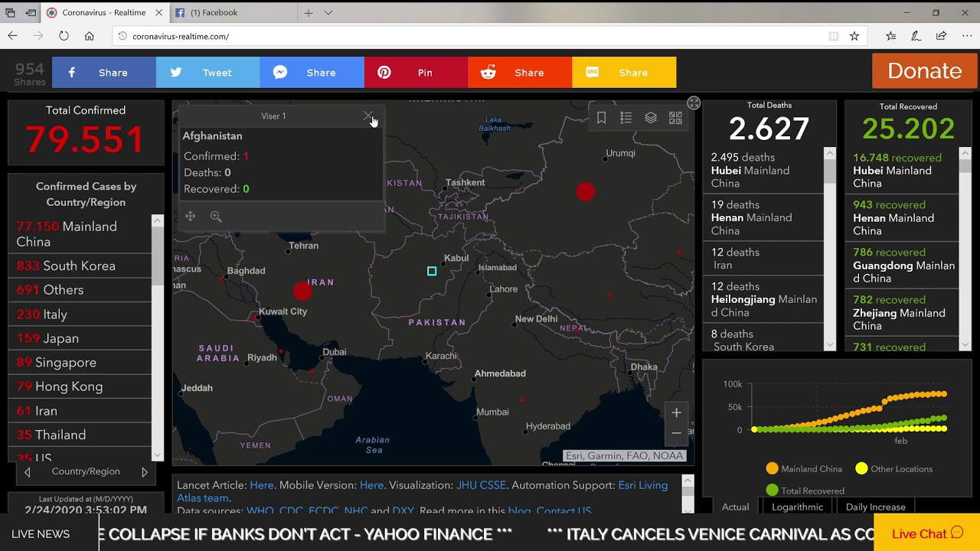This screenshot has height=551, width=980.
Task: Toggle reading view
Action: coord(834,36)
